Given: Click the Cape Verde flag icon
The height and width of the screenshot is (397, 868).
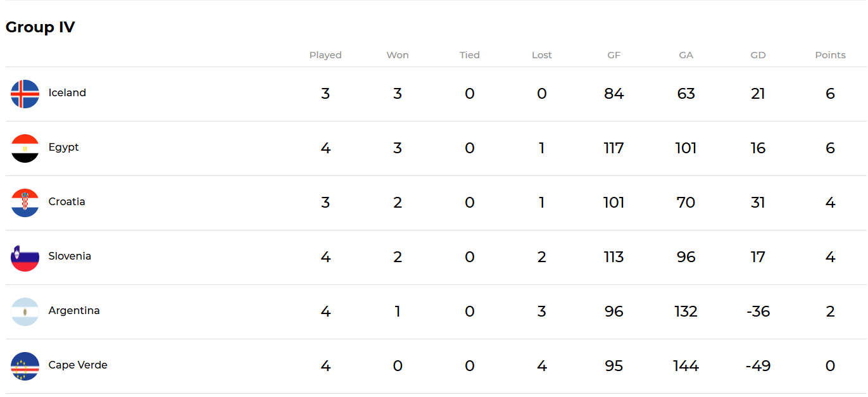Looking at the screenshot, I should coord(25,366).
